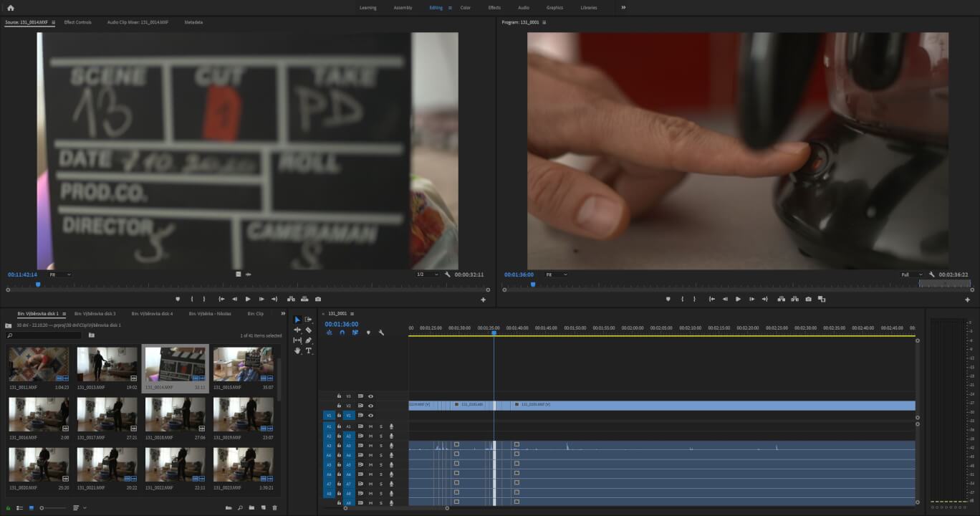Select the Slip tool
Screen dimensions: 980x516
(297, 340)
